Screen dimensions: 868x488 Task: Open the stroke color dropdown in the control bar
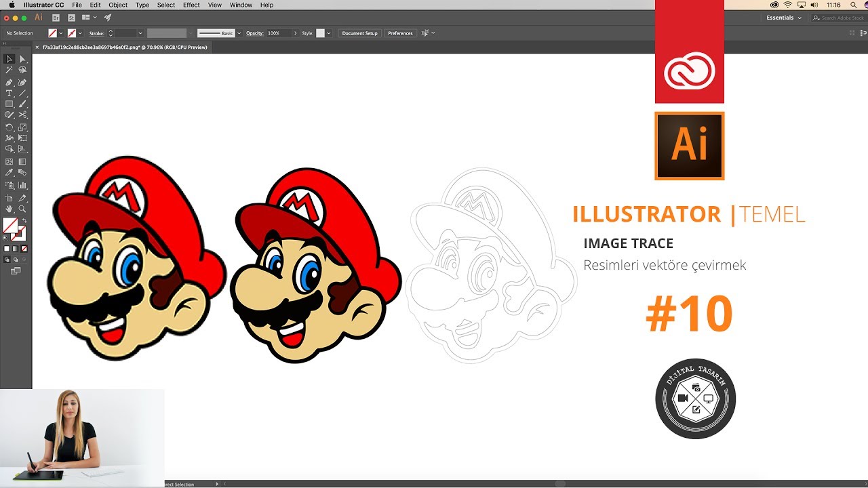(x=80, y=33)
